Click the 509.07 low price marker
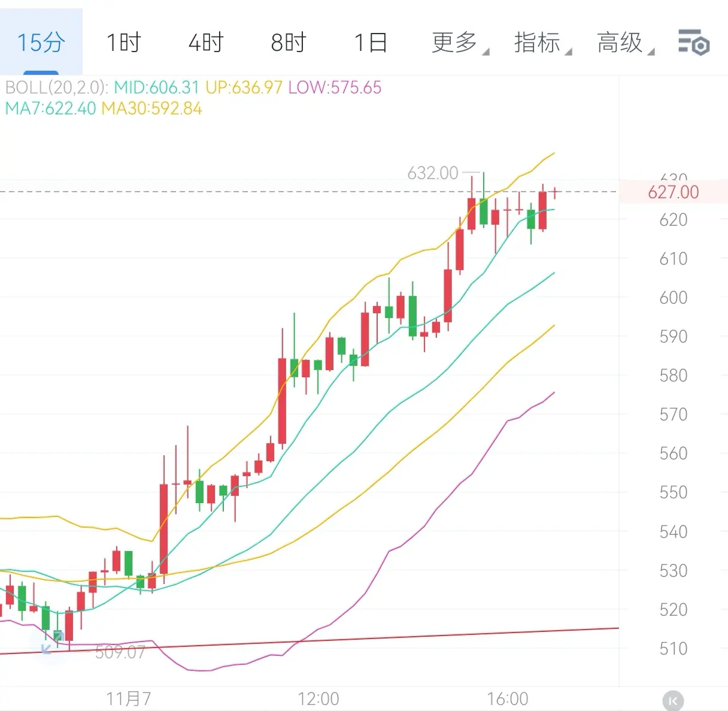This screenshot has height=711, width=728. point(120,652)
